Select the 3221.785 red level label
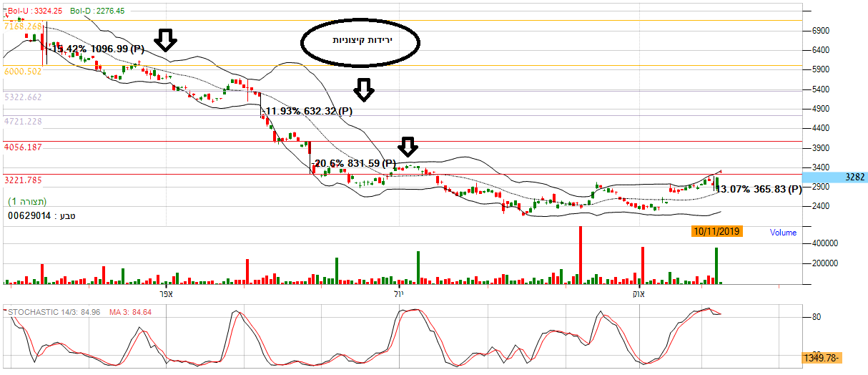 [23, 180]
